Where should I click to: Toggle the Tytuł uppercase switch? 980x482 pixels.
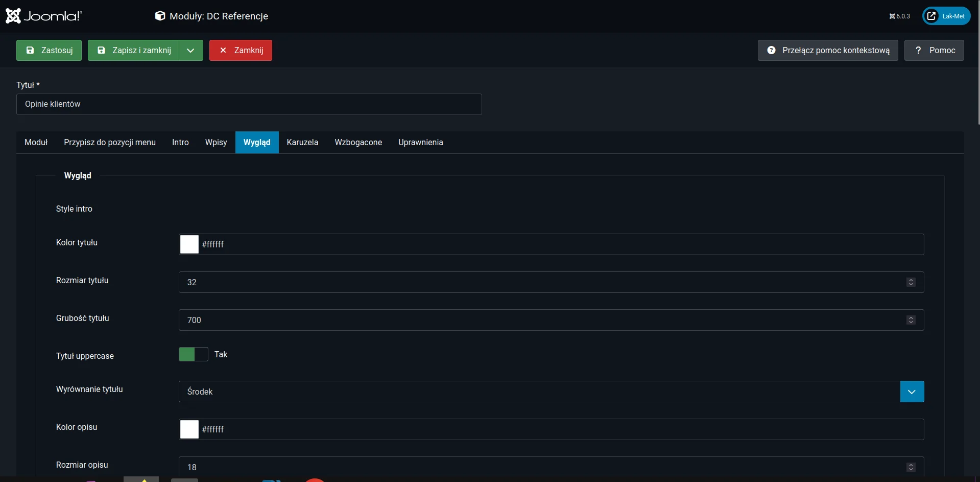[x=194, y=354]
